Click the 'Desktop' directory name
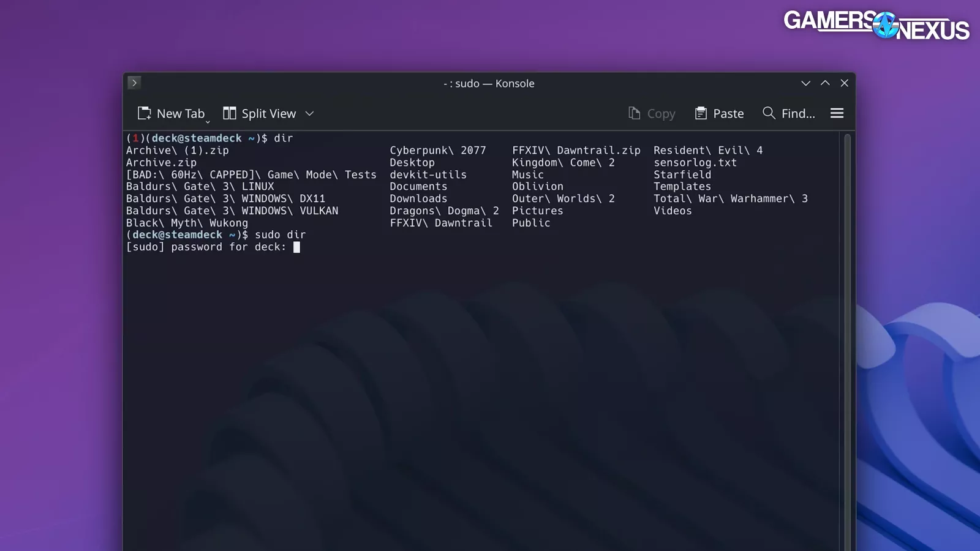 412,163
